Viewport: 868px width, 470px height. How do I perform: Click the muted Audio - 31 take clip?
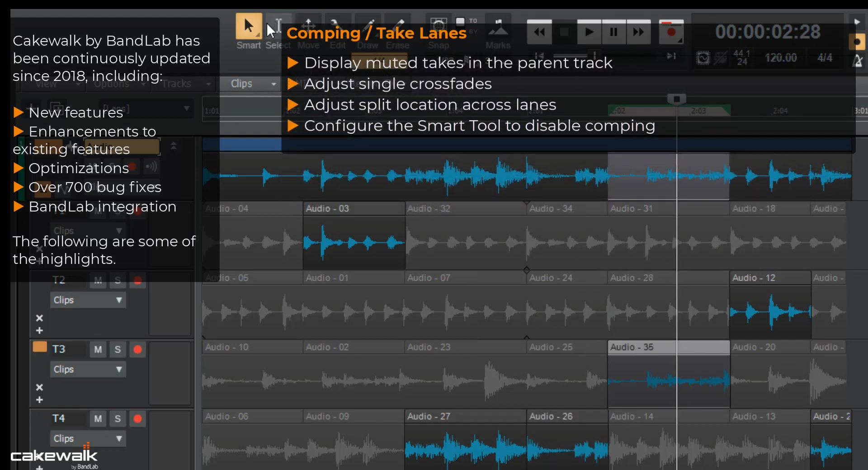tap(669, 235)
